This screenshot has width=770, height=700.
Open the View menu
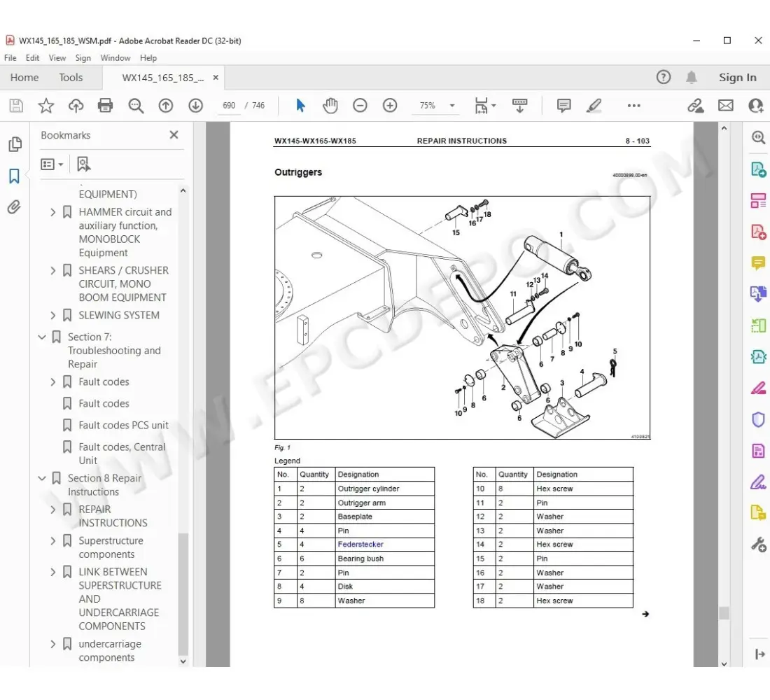coord(57,58)
